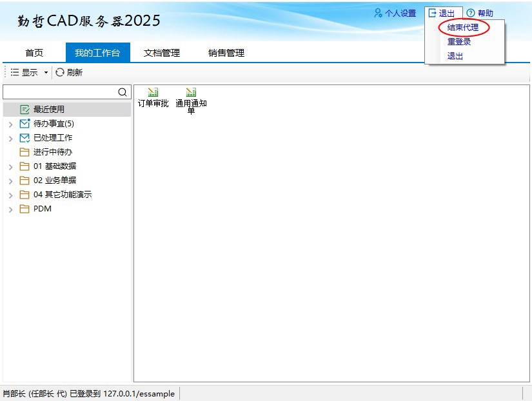
Task: Select the 最近使用 tree item
Action: click(48, 110)
